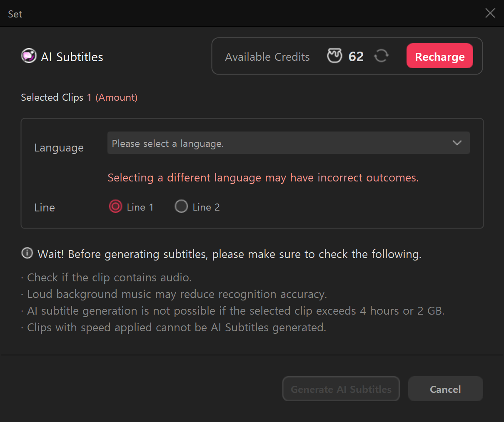
Task: Select the Line 2 radio button
Action: coord(181,206)
